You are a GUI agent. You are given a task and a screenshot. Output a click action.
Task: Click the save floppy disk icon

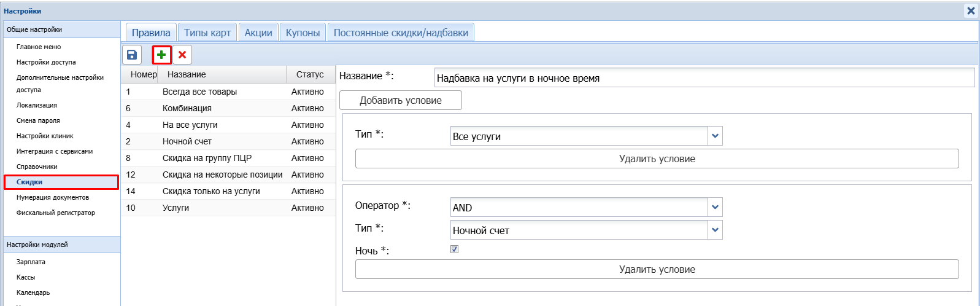132,55
